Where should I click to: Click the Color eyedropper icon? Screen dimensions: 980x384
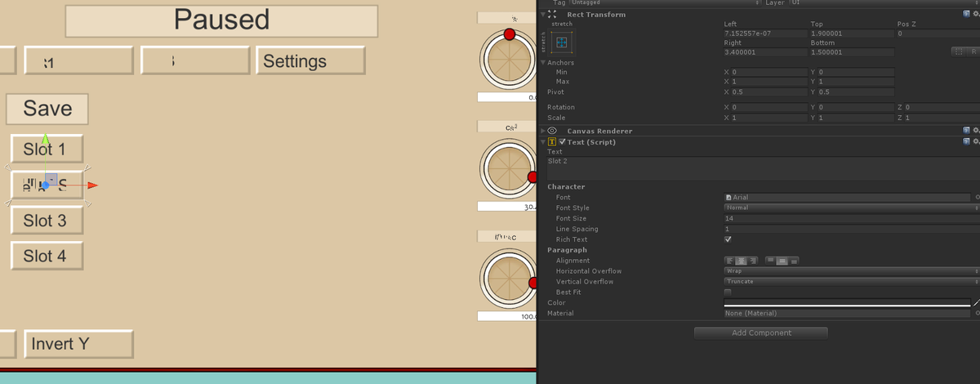pyautogui.click(x=976, y=303)
